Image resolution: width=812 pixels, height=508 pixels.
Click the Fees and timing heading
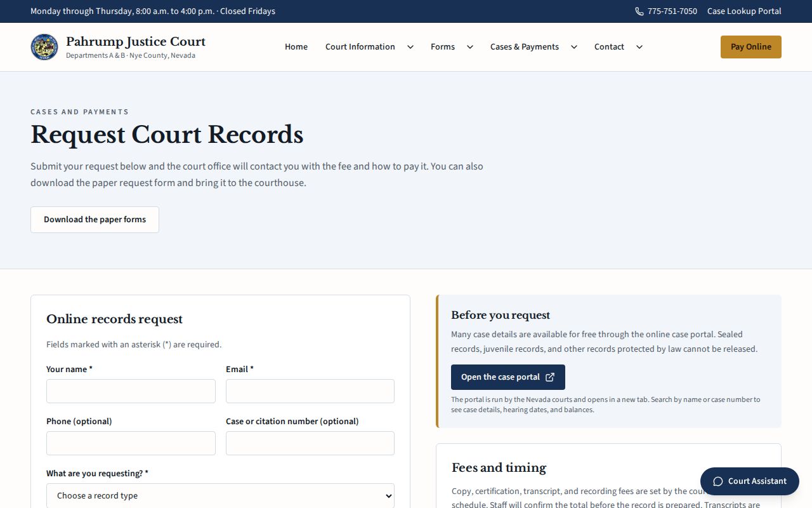coord(499,468)
